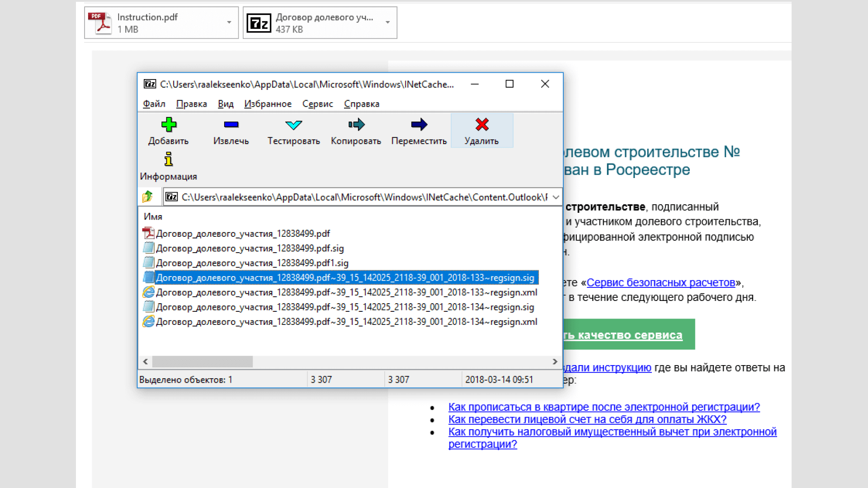Click the 7z icon of the Договор attachment
The height and width of the screenshot is (488, 868).
(259, 23)
